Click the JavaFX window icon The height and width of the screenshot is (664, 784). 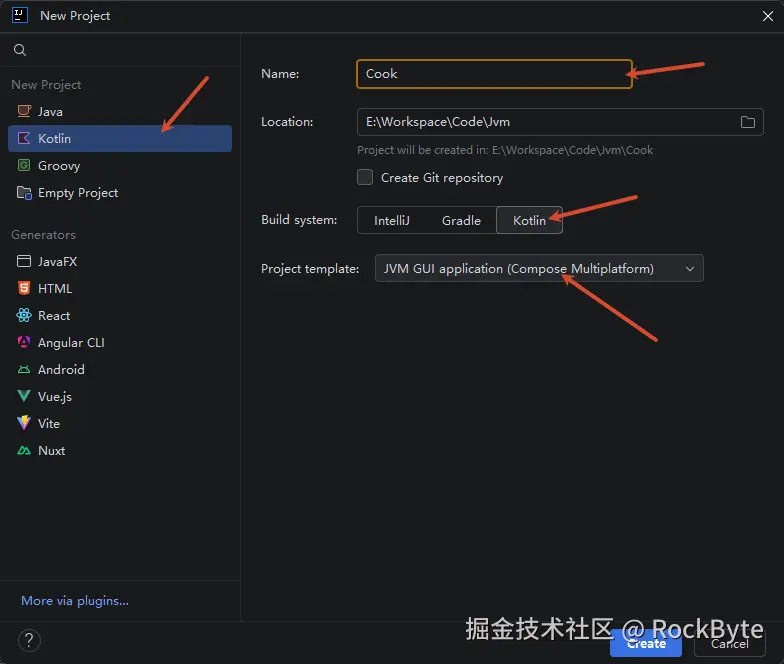[x=24, y=261]
